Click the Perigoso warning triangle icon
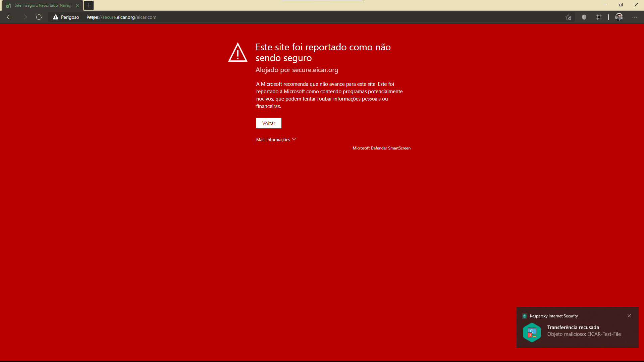 [x=56, y=17]
